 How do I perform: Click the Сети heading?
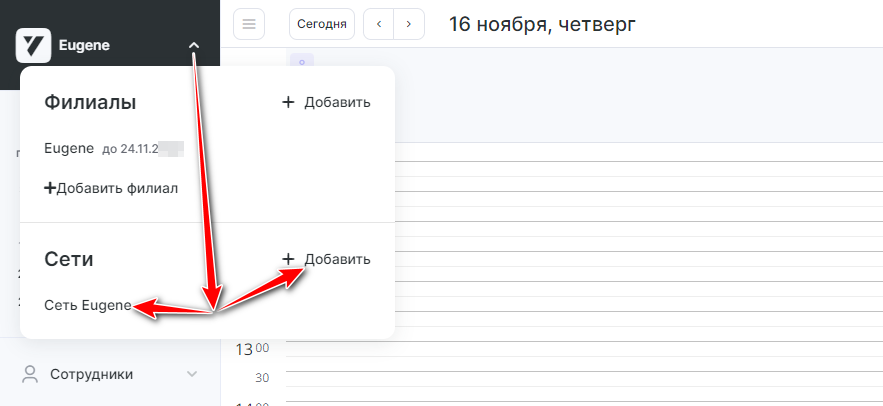69,259
